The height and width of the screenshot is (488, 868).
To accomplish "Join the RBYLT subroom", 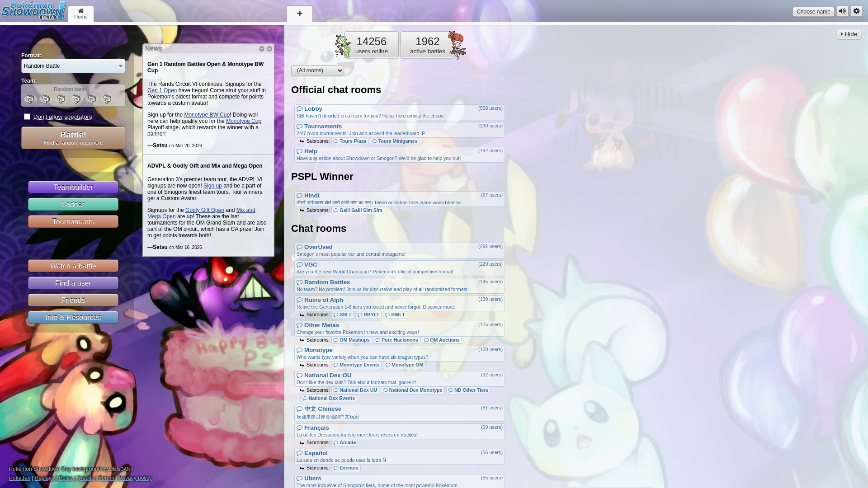I will click(x=368, y=315).
